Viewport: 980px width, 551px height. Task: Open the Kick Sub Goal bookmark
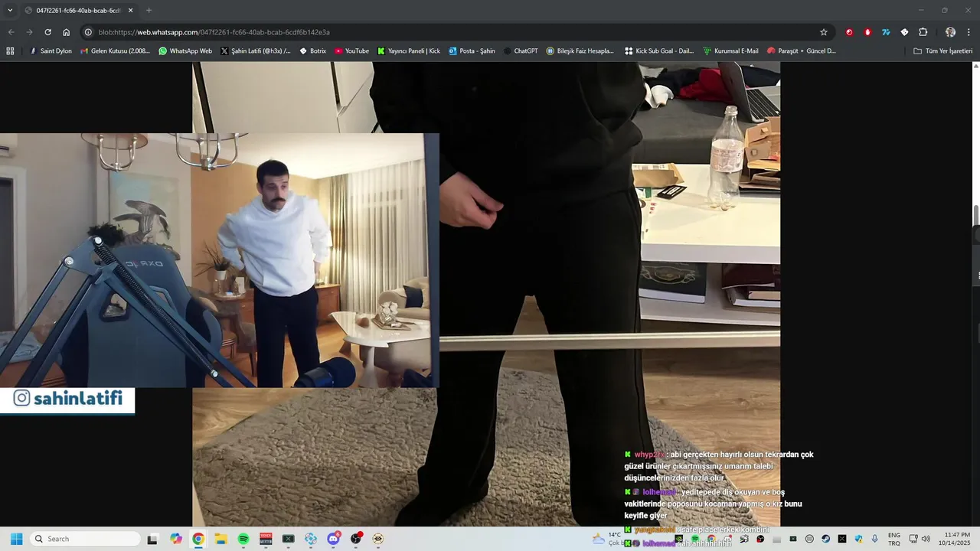(x=658, y=51)
